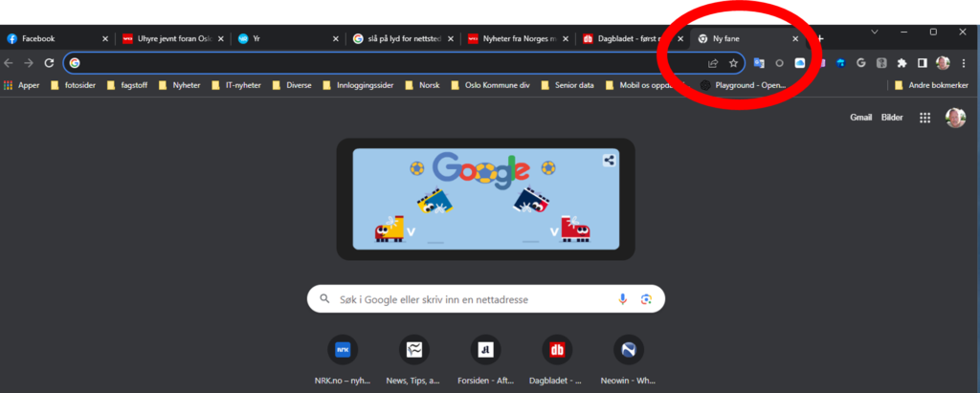Open the Google account avatar on page
Screen dimensions: 980x393
956,118
